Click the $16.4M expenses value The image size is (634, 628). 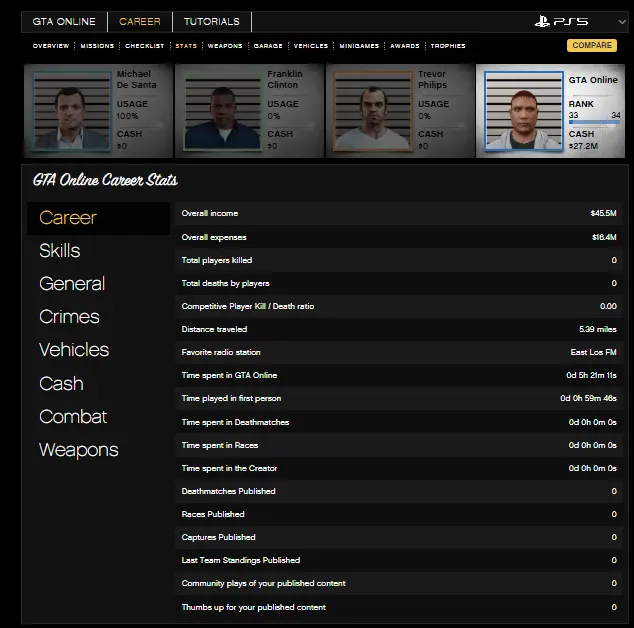tap(604, 237)
